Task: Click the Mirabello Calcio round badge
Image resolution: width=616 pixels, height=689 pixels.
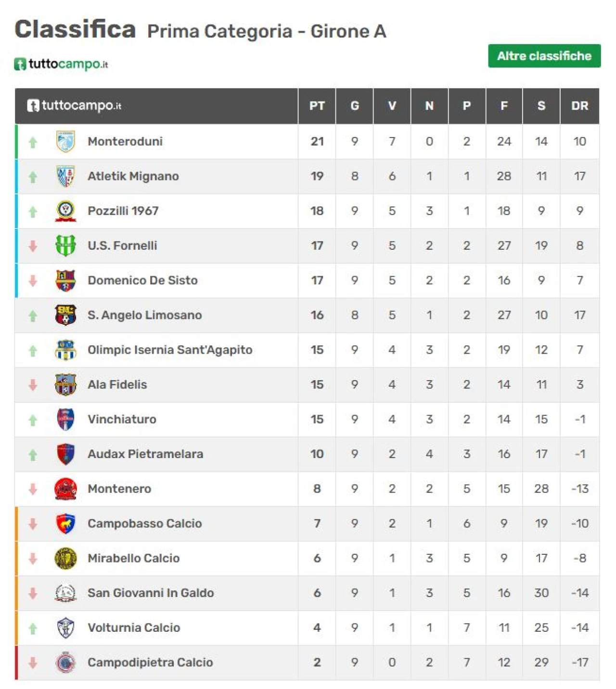Action: coord(65,558)
